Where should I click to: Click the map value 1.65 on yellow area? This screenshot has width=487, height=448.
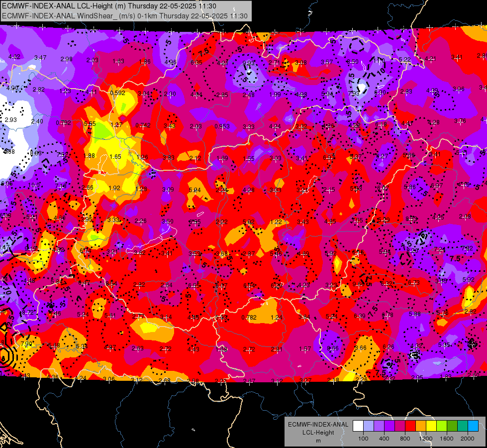click(x=115, y=157)
